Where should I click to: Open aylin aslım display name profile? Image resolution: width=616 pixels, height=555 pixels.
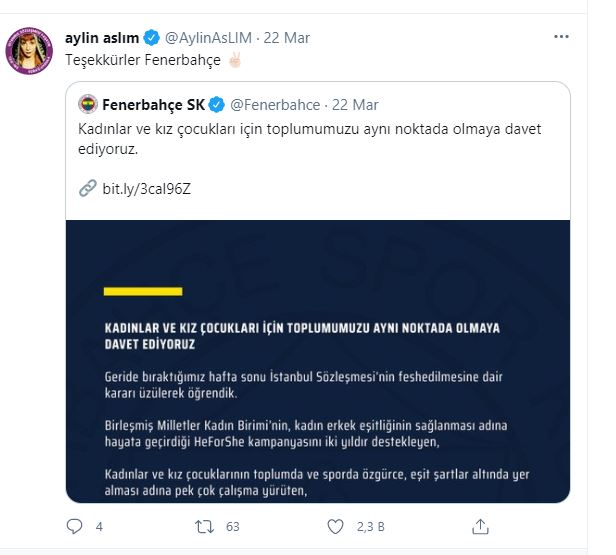103,38
